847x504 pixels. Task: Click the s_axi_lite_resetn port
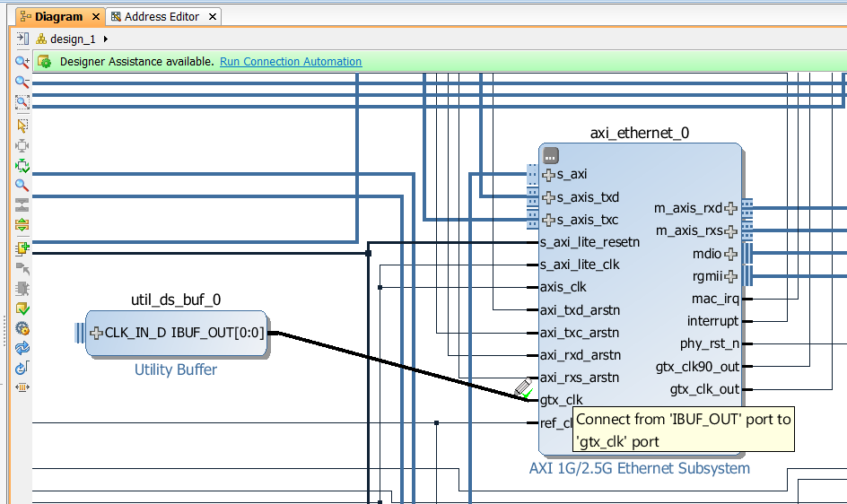pyautogui.click(x=589, y=242)
